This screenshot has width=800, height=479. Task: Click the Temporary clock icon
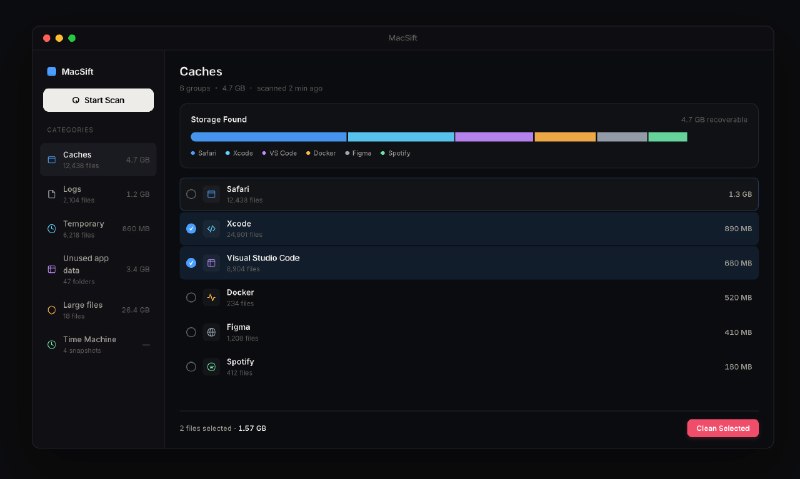(x=52, y=229)
